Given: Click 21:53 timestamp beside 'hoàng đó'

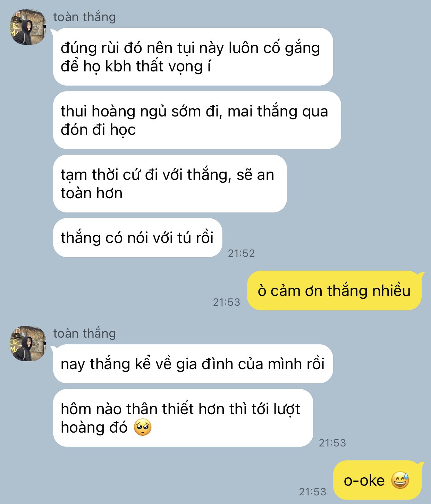Looking at the screenshot, I should pyautogui.click(x=332, y=443).
